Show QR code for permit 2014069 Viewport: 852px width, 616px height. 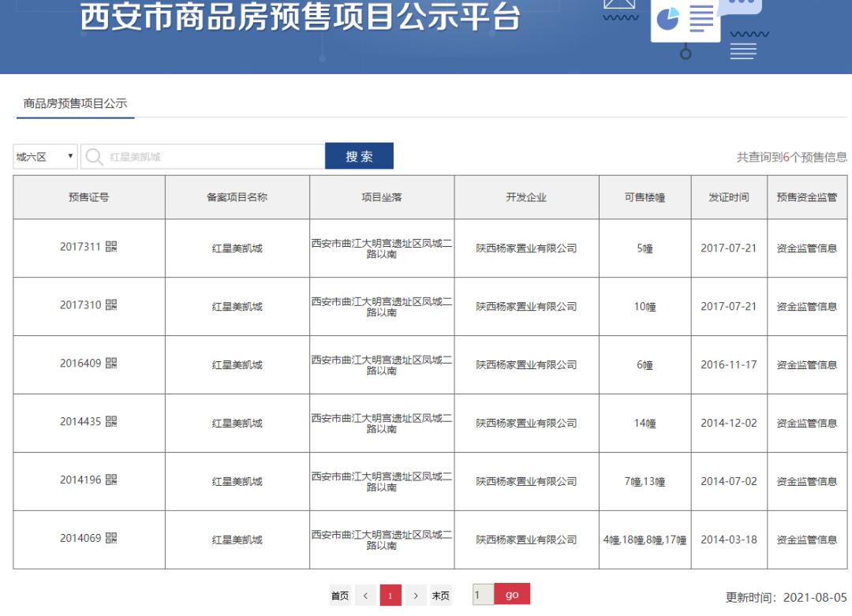pyautogui.click(x=111, y=539)
